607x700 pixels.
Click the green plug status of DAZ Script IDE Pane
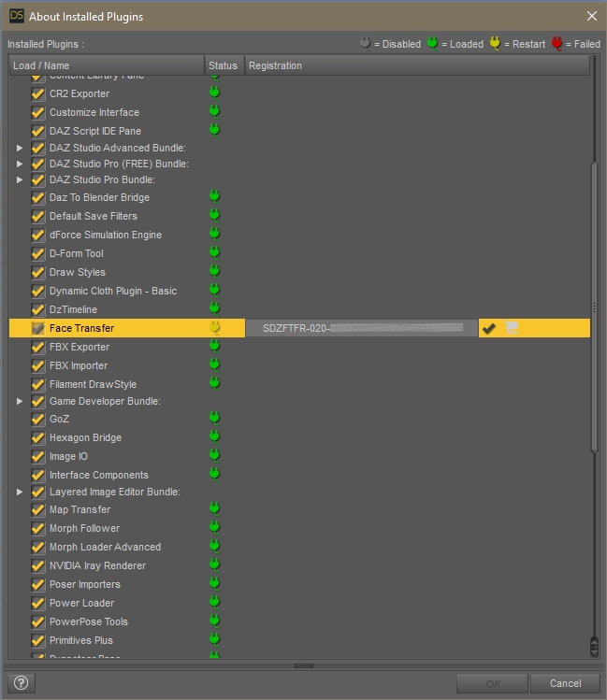point(215,130)
